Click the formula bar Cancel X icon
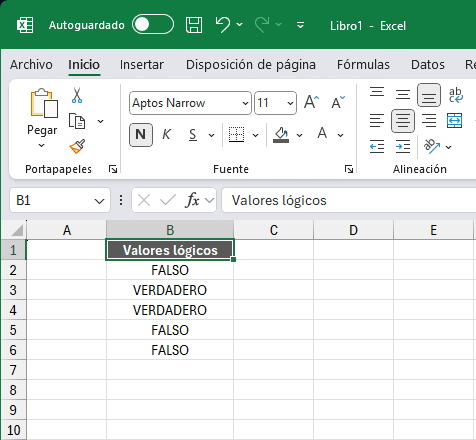The width and height of the screenshot is (476, 440). pyautogui.click(x=144, y=201)
